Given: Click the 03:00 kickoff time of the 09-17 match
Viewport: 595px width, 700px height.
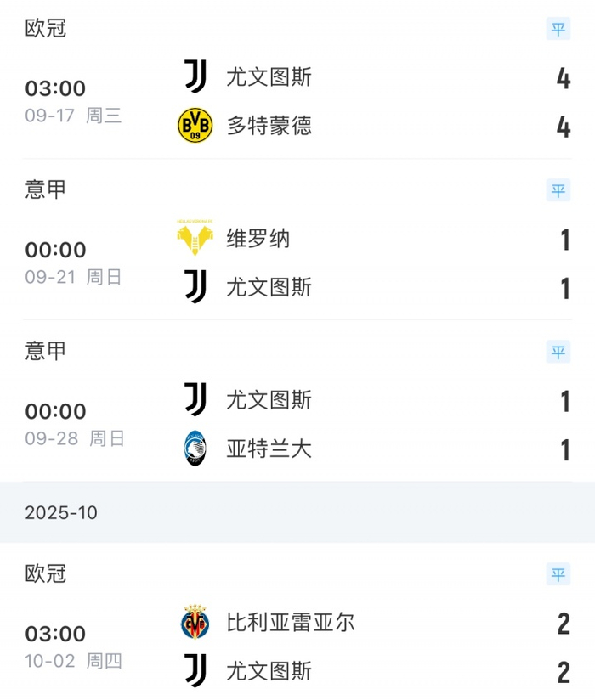Looking at the screenshot, I should [x=55, y=88].
